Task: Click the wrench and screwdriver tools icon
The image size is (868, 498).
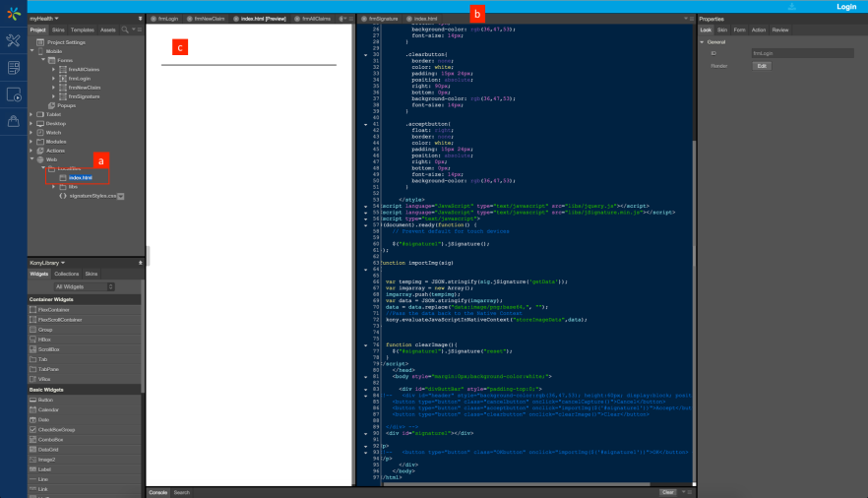Action: [14, 40]
